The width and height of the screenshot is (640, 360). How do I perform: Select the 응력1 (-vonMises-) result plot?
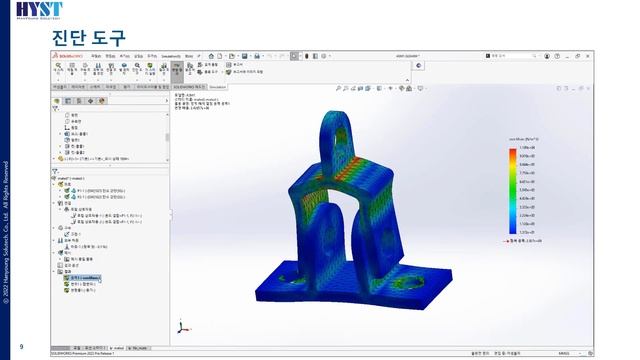[x=82, y=278]
